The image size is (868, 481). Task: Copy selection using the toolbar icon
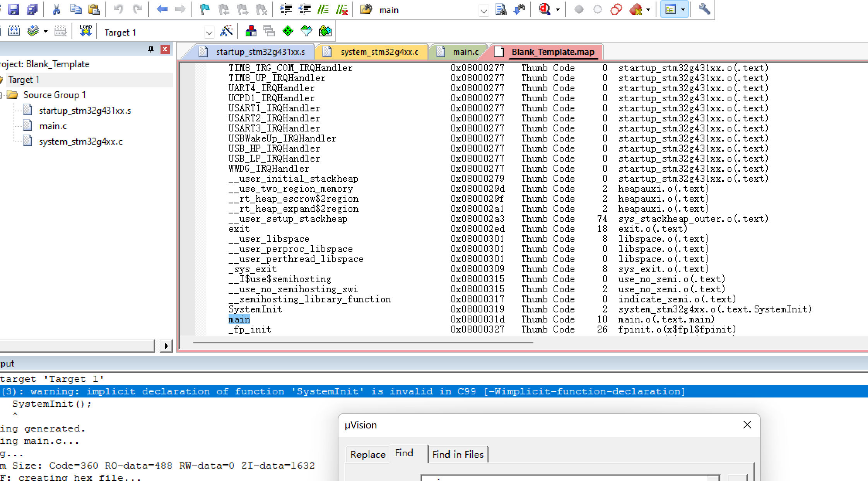[75, 9]
